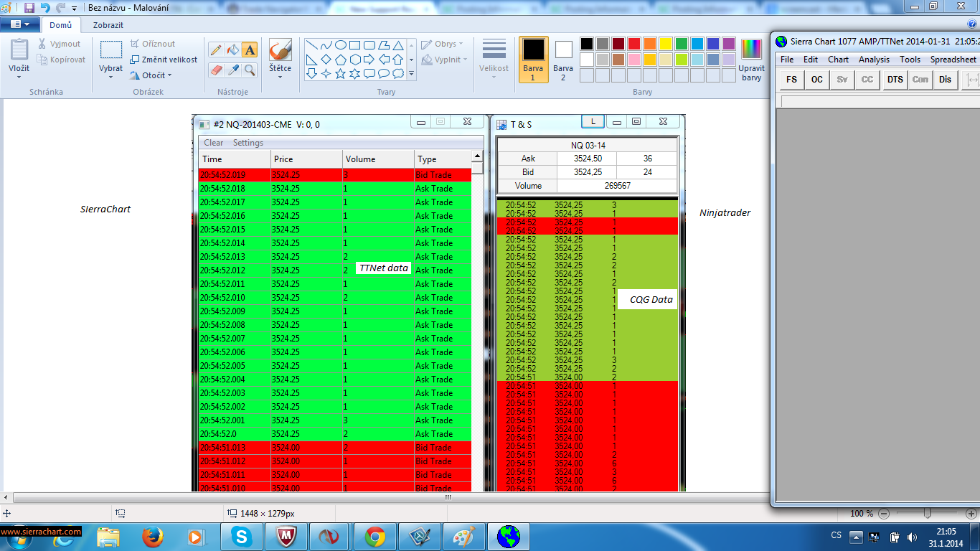This screenshot has height=551, width=980.
Task: Select the Fill with color bucket tool
Action: coord(232,50)
